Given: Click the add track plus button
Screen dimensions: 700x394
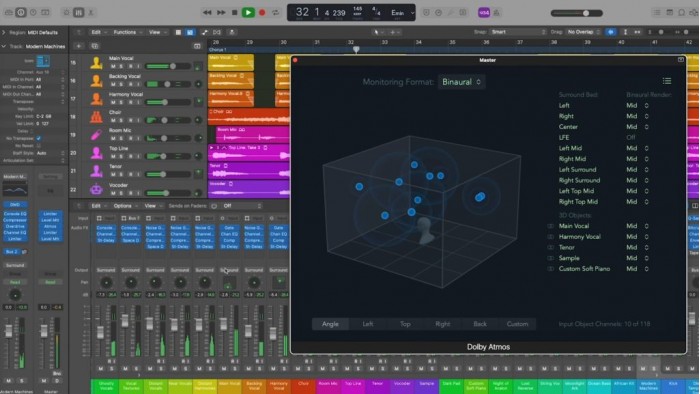Looking at the screenshot, I should click(x=79, y=46).
